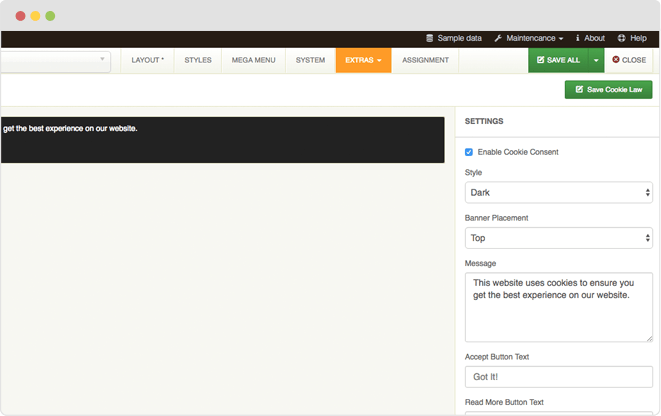
Task: Click the Maintenance wrench icon
Action: (498, 38)
